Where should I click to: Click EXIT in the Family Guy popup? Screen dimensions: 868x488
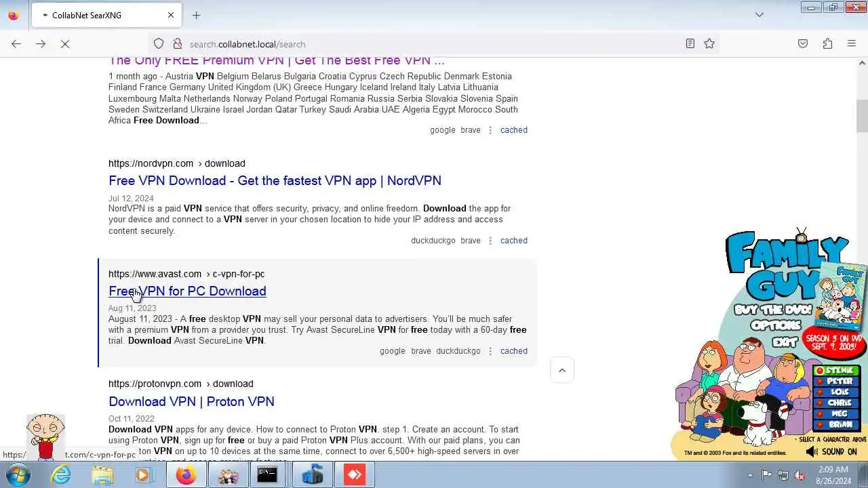point(785,342)
